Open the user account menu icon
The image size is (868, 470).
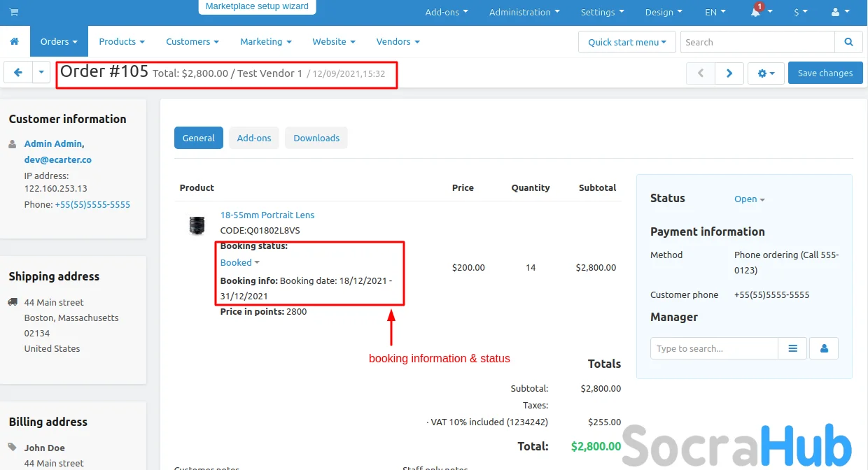click(838, 13)
